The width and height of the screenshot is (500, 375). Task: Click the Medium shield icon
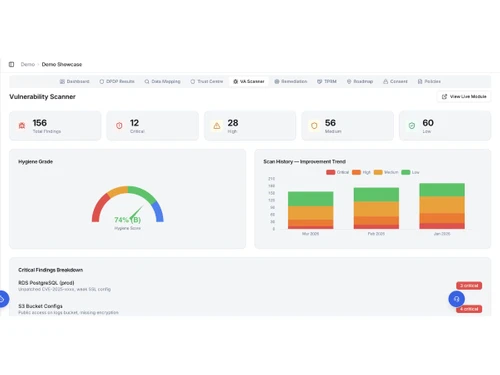(314, 126)
